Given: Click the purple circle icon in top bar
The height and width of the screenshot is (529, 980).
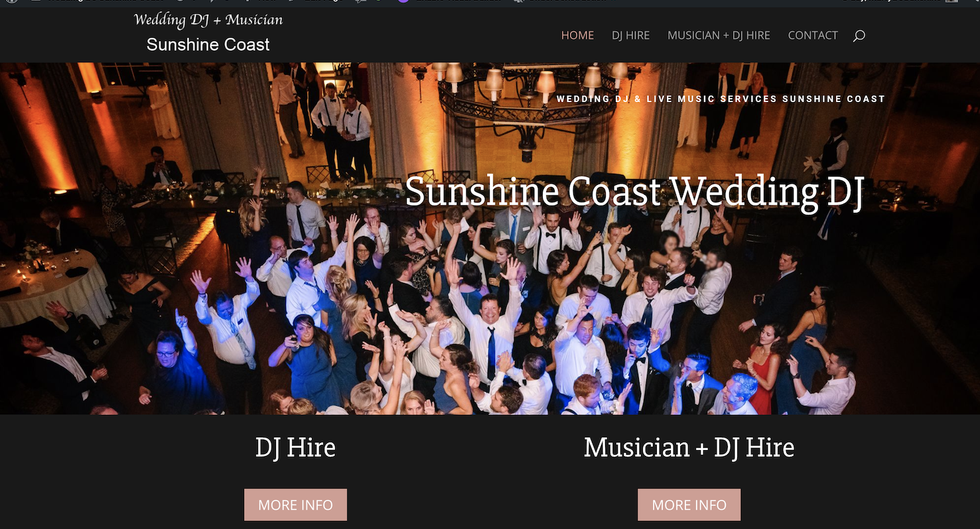Looking at the screenshot, I should point(403,1).
